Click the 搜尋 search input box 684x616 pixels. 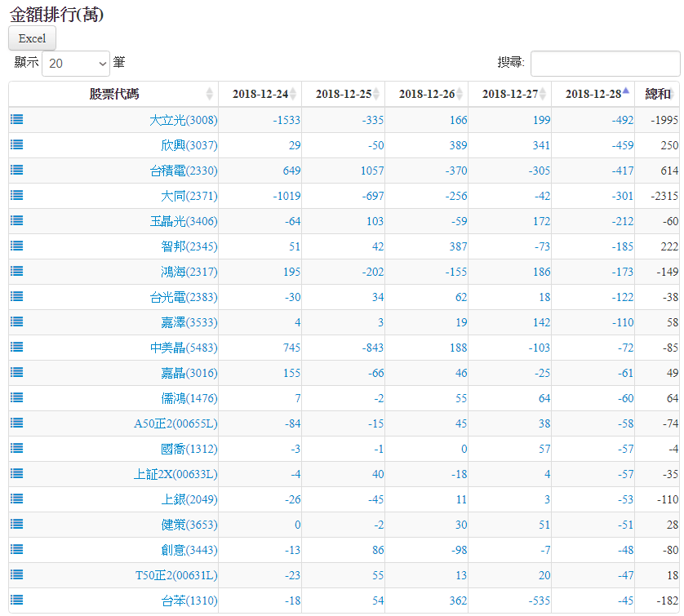point(605,63)
